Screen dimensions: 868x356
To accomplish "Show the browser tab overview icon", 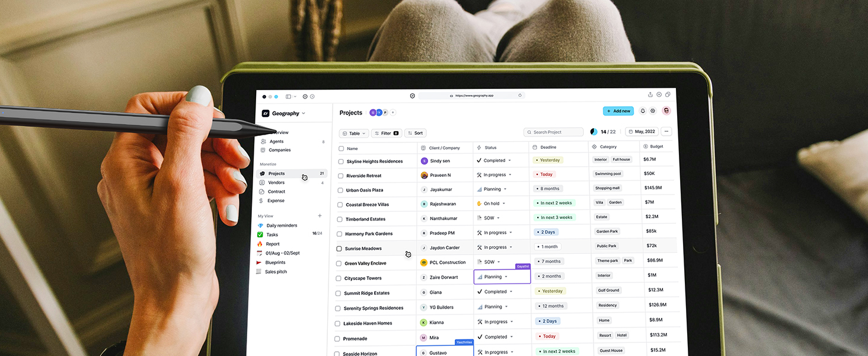I will (668, 94).
